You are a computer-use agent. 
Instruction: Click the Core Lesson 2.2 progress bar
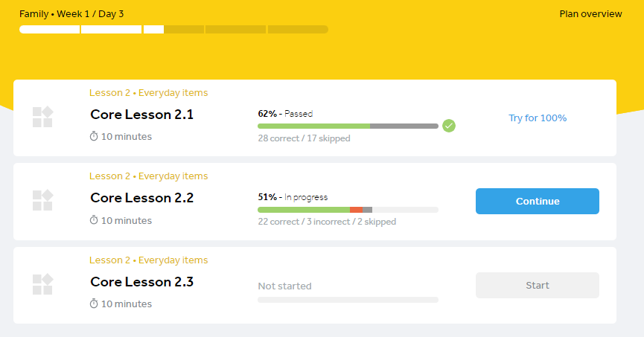click(348, 210)
